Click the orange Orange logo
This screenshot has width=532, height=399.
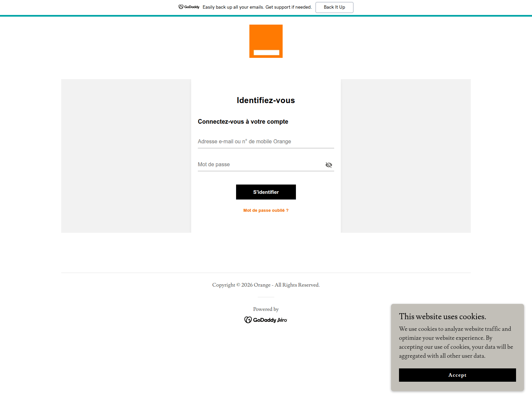[x=266, y=41]
